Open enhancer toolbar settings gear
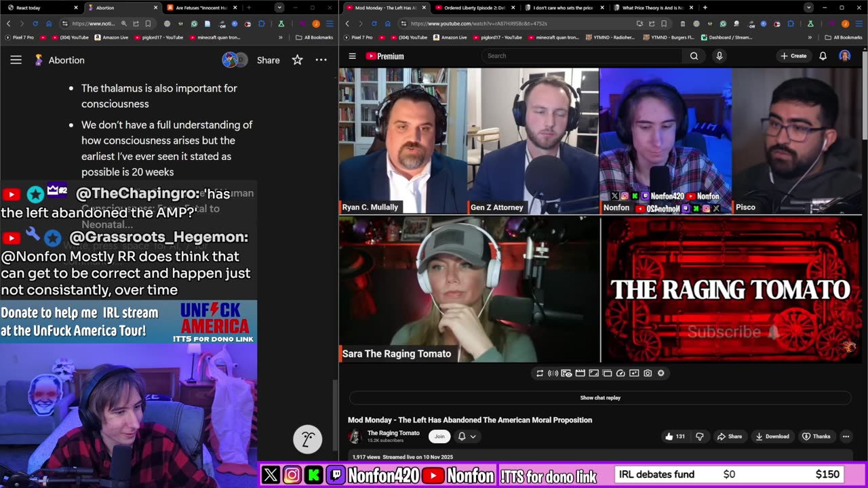This screenshot has height=488, width=868. click(661, 373)
